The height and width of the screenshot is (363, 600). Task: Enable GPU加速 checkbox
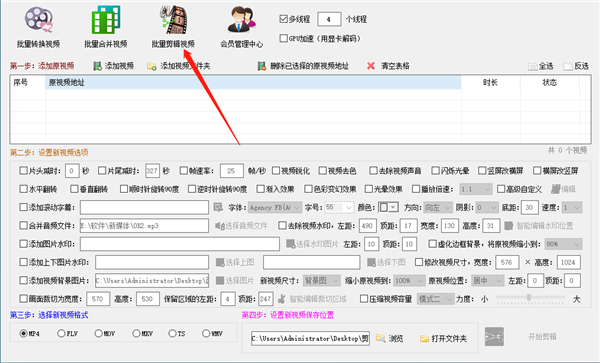(x=284, y=38)
